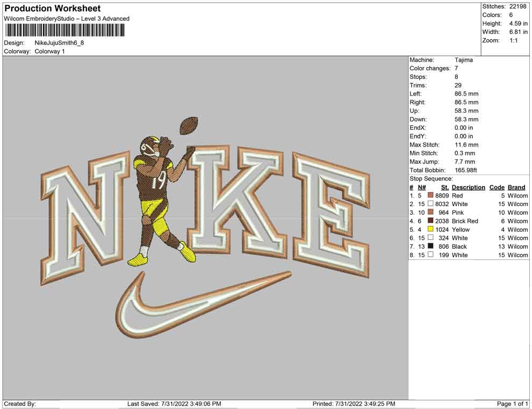Click the Up value '58.3 mm'
Viewport: 532px width, 409px height.
coord(466,111)
